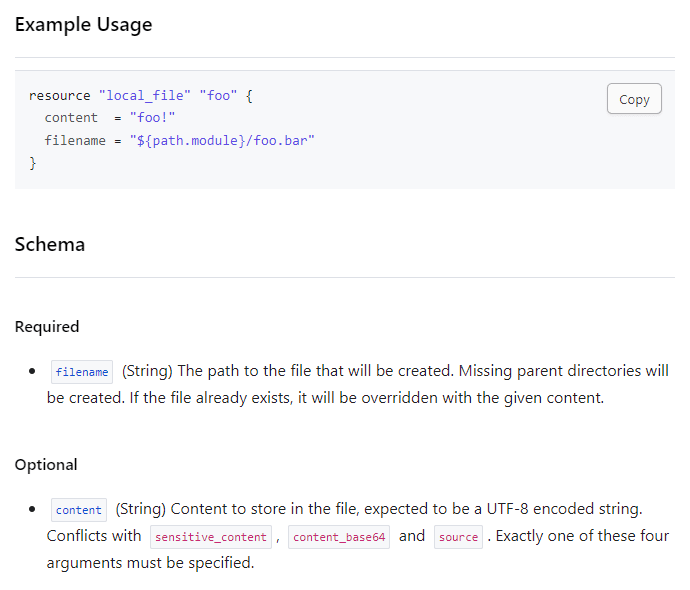
Task: Select the Schema heading
Action: pyautogui.click(x=50, y=244)
